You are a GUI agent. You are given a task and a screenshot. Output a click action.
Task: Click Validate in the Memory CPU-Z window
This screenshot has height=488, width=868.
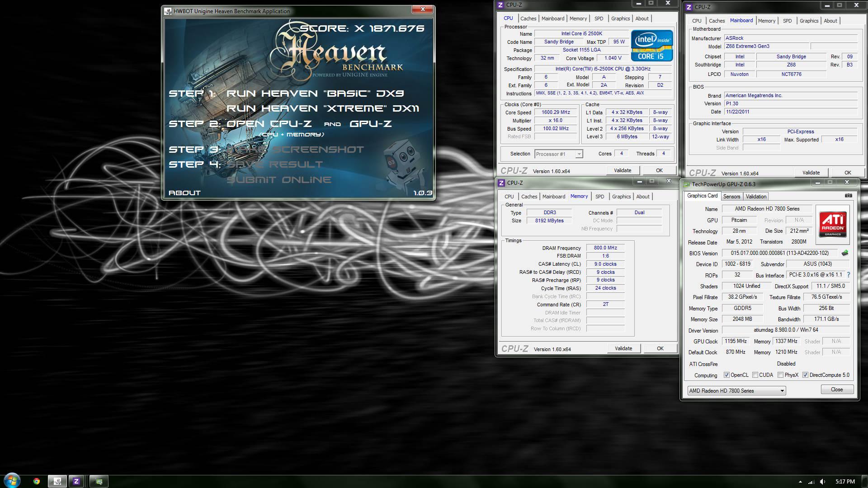click(x=623, y=348)
